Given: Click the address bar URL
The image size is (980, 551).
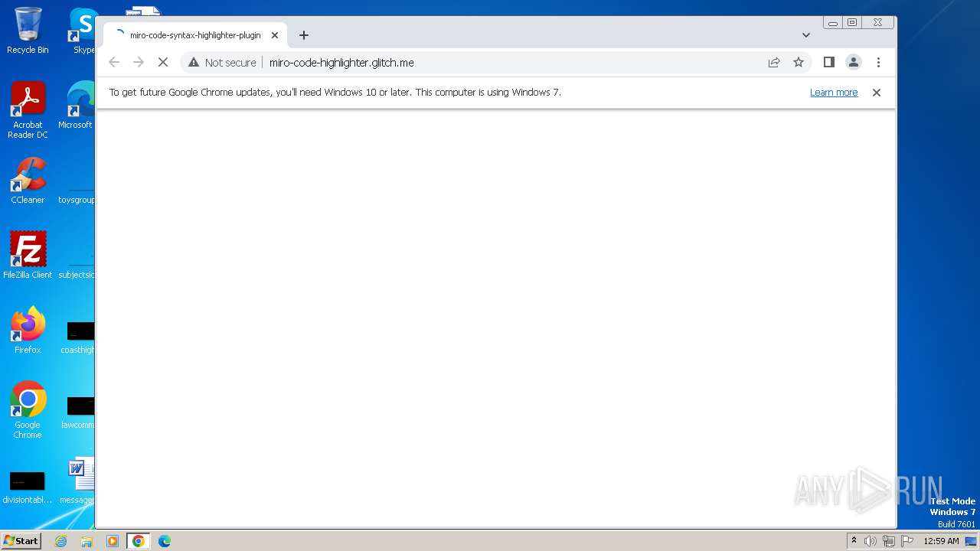Looking at the screenshot, I should click(341, 63).
